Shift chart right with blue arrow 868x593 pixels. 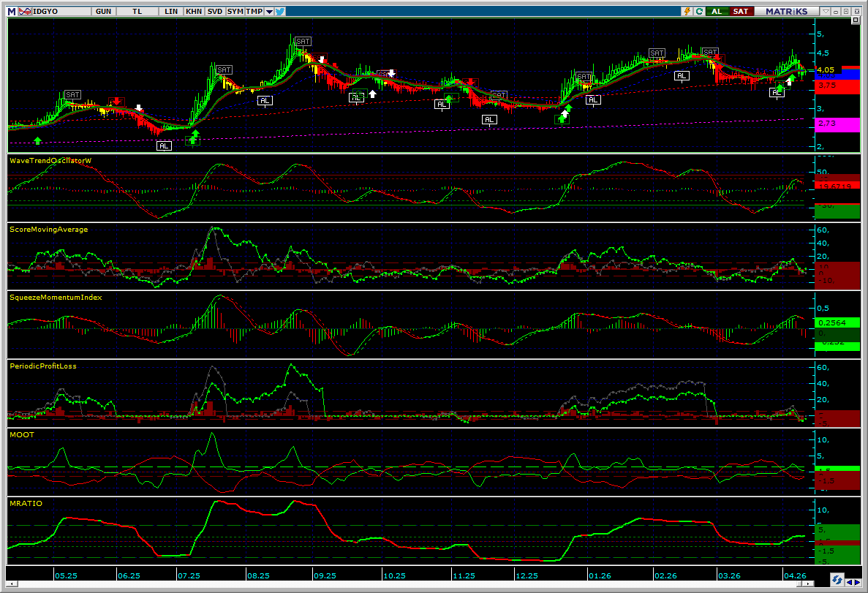point(858,582)
